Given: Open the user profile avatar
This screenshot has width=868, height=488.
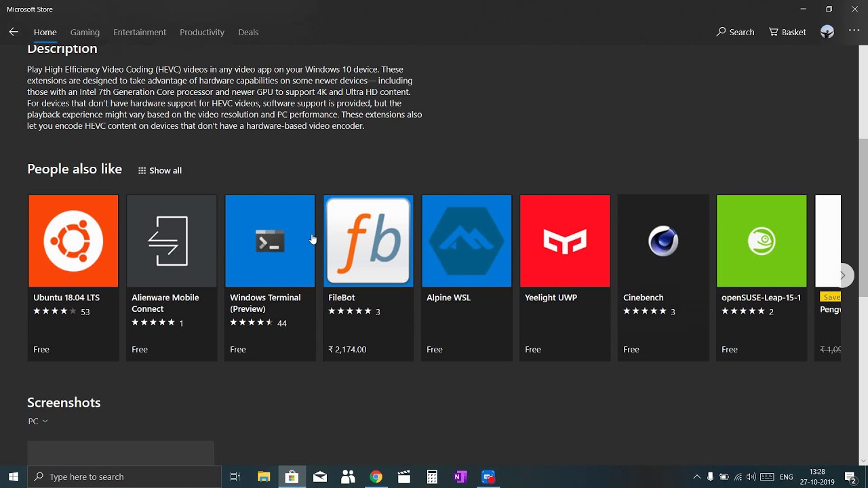Looking at the screenshot, I should point(827,32).
